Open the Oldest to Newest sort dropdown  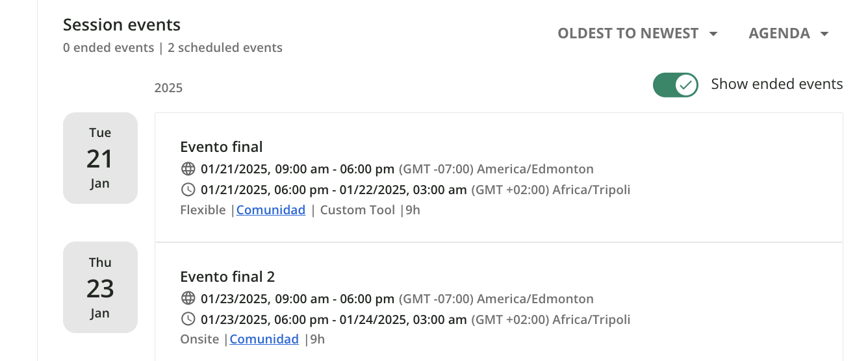click(637, 33)
